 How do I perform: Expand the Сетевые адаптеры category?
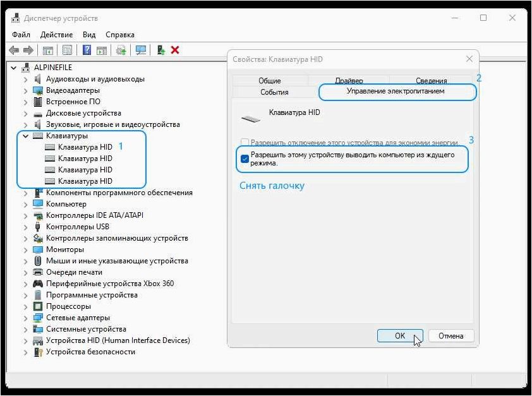25,318
